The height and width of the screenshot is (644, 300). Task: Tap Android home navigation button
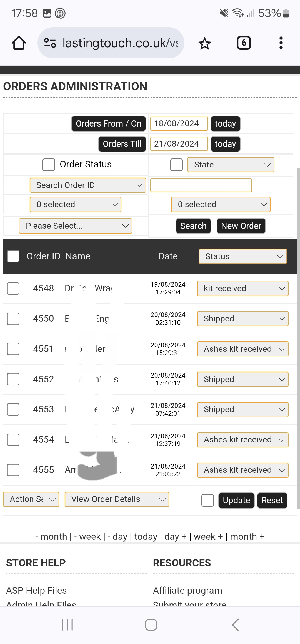[151, 625]
